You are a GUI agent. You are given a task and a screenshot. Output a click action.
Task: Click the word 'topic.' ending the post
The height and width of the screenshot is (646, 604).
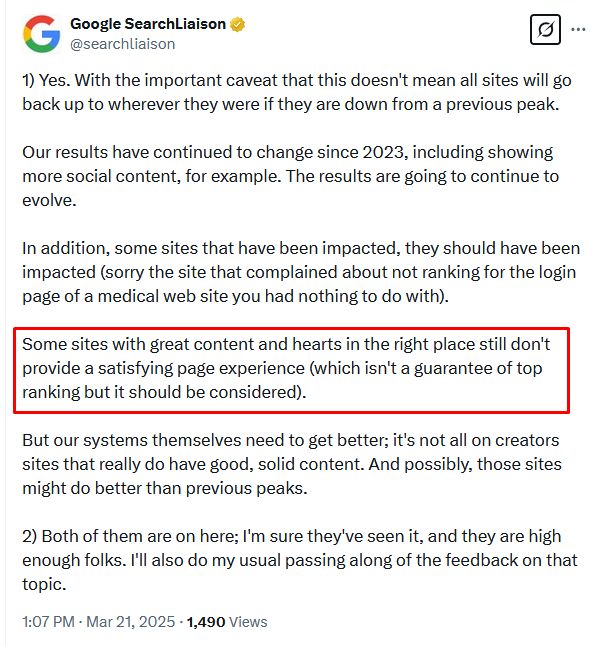tap(44, 584)
